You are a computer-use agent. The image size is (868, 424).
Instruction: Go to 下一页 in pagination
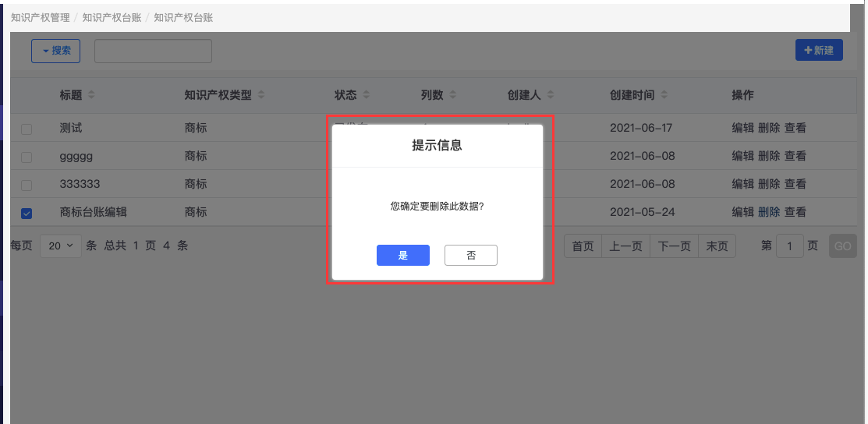tap(674, 246)
